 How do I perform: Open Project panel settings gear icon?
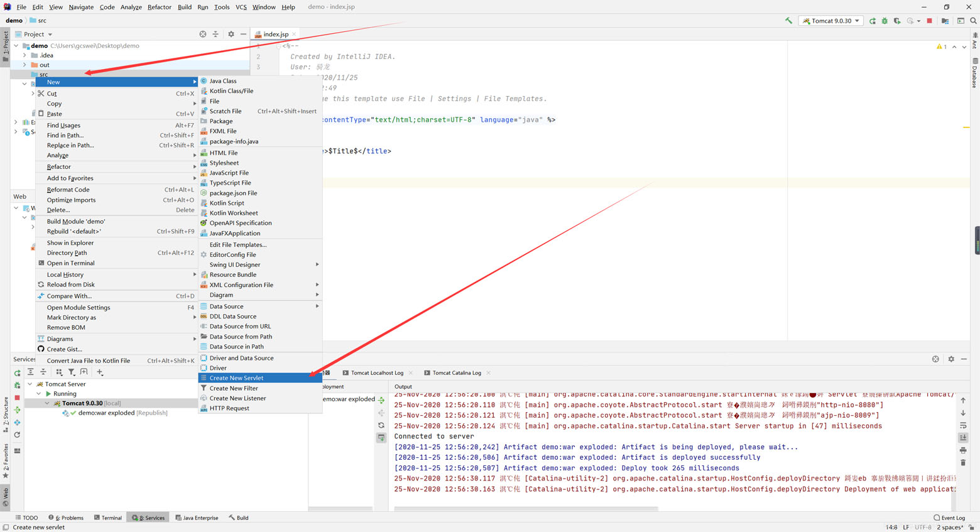point(231,34)
